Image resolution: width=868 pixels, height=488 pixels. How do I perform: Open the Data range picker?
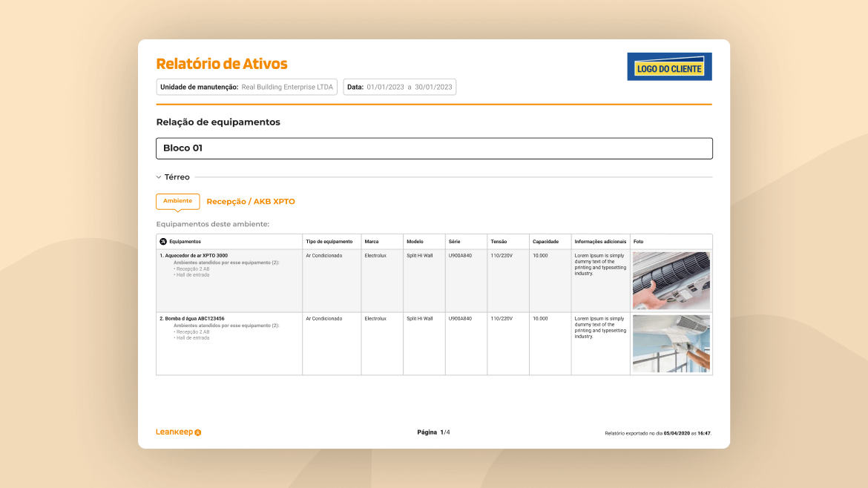click(x=399, y=88)
